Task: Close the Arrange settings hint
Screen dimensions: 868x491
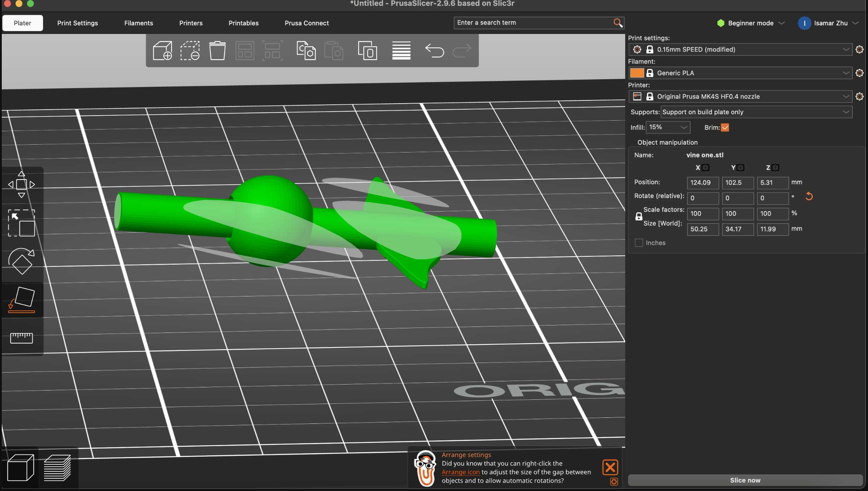Action: click(610, 467)
